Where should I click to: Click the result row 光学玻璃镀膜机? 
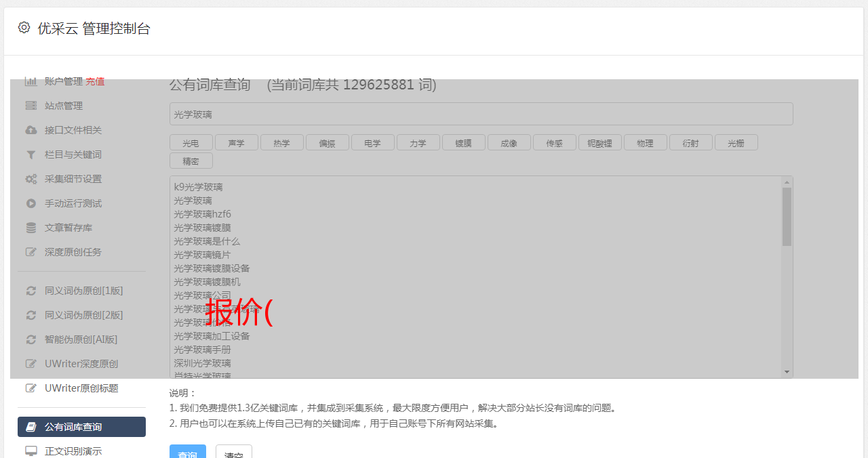pos(207,282)
